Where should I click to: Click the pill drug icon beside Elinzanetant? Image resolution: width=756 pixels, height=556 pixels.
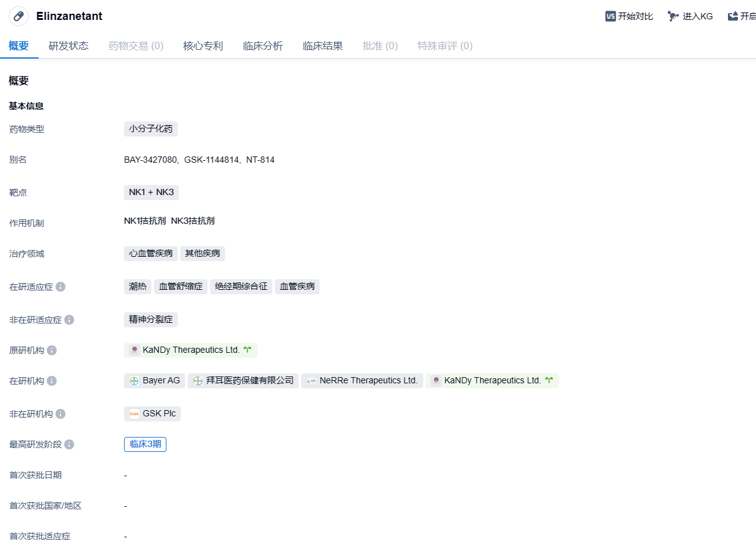(x=19, y=16)
